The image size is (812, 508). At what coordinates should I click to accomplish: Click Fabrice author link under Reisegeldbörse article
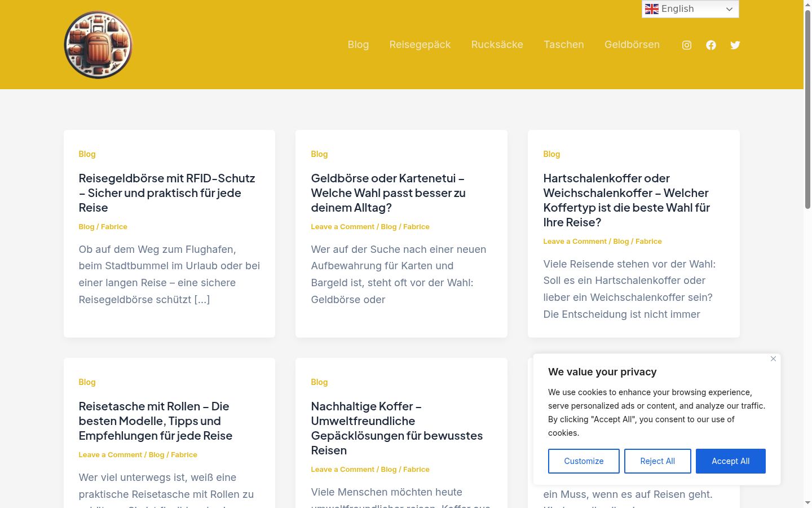114,227
